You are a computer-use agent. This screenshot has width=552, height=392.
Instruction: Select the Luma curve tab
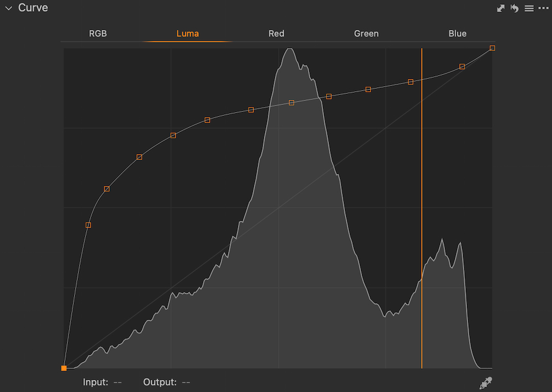pyautogui.click(x=188, y=34)
